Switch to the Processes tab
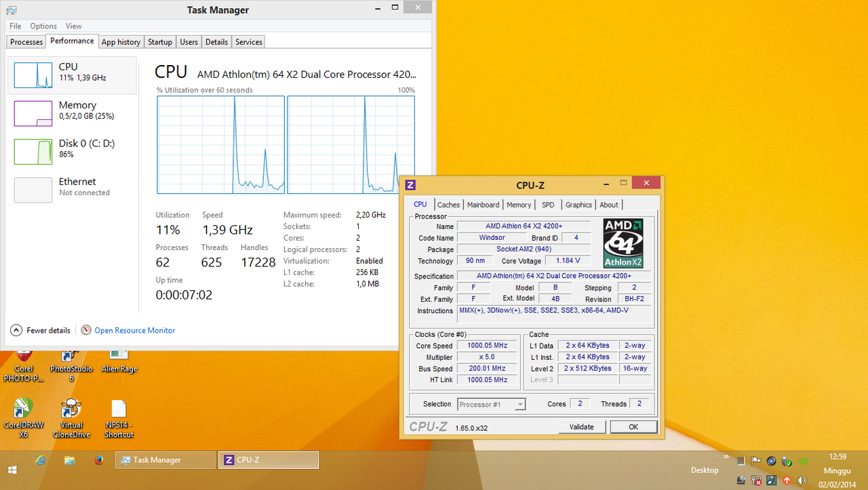Image resolution: width=868 pixels, height=490 pixels. pos(26,42)
